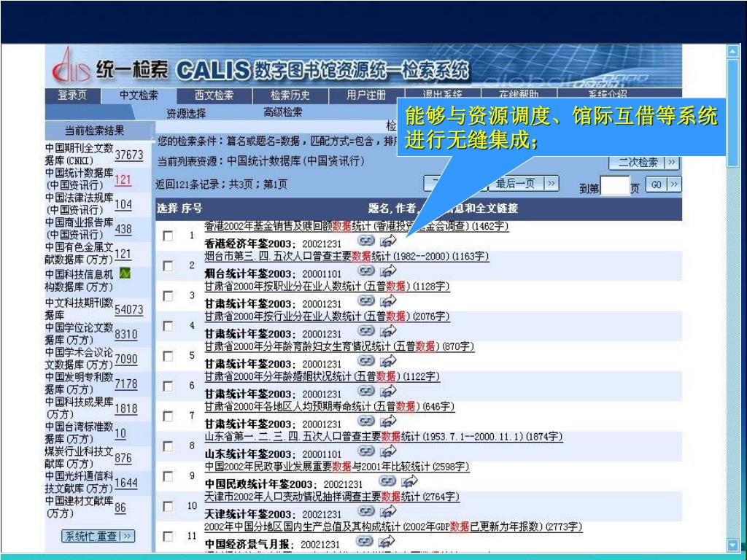Screen dimensions: 747x560
Task: Click the share arrow icon in row 1
Action: (x=388, y=241)
